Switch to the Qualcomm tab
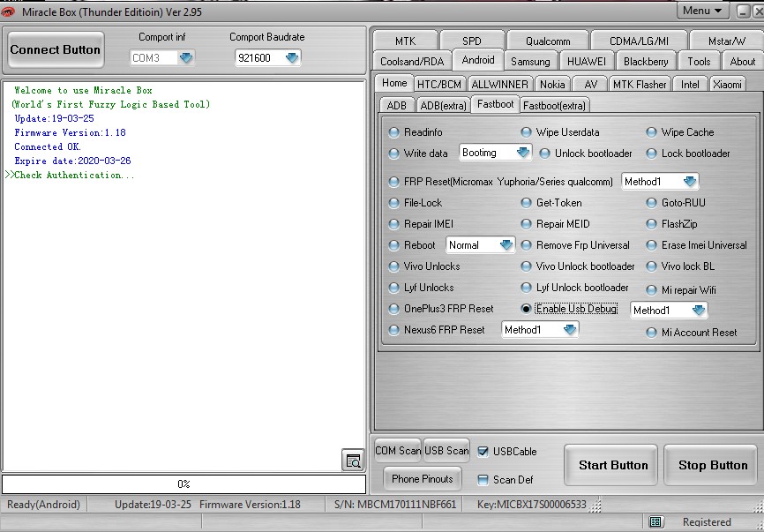 [548, 41]
